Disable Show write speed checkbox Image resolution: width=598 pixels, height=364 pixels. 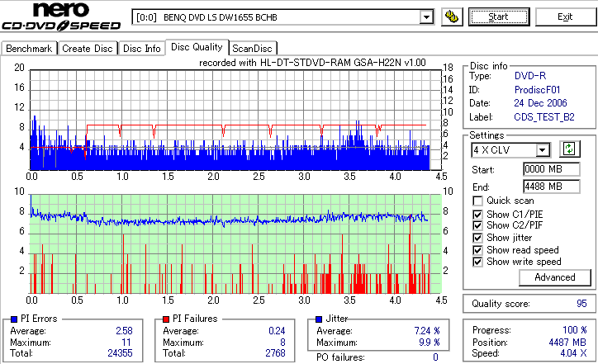click(477, 262)
